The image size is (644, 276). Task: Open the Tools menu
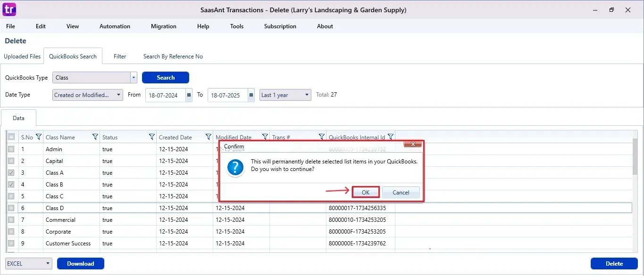(237, 26)
